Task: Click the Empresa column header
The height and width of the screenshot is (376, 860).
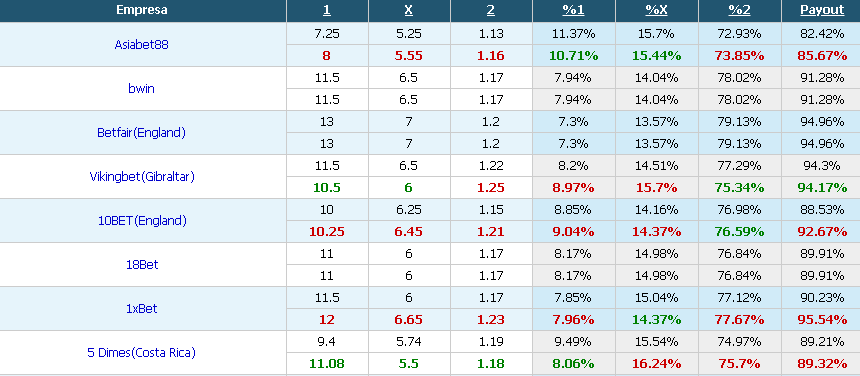Action: (142, 10)
